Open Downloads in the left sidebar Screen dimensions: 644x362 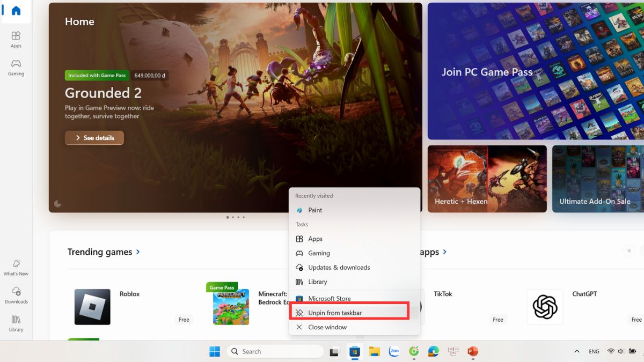pyautogui.click(x=16, y=295)
